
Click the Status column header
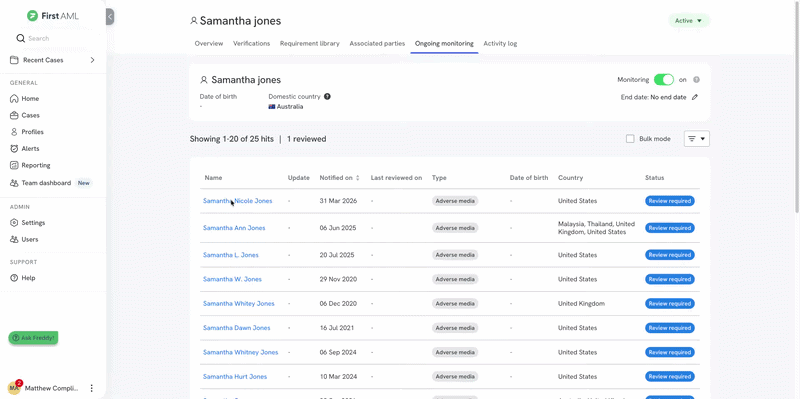point(655,178)
